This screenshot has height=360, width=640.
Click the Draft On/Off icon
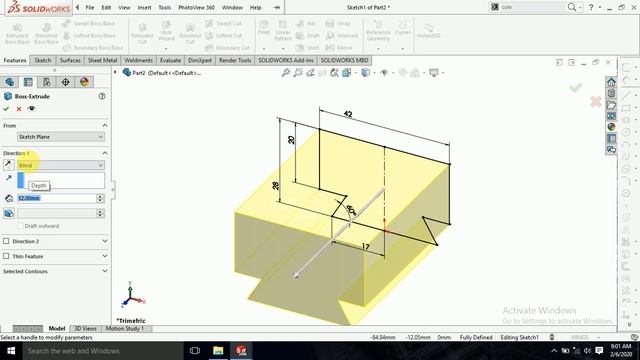[9, 213]
